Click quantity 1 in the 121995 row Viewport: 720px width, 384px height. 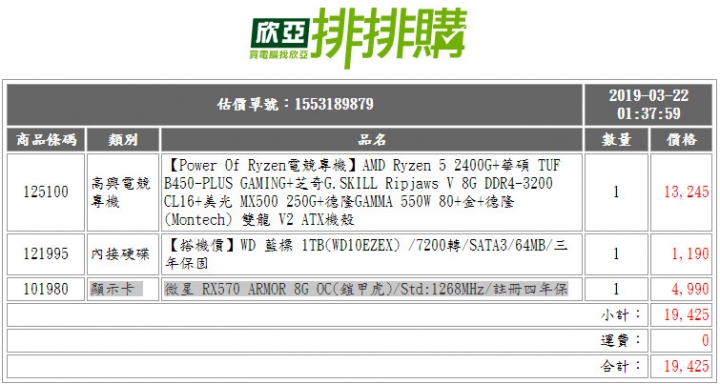(616, 254)
